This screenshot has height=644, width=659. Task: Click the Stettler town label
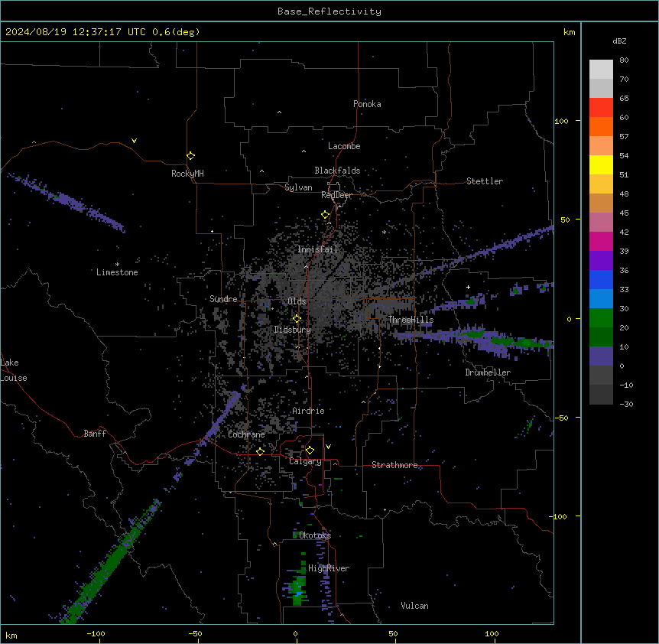(x=485, y=181)
